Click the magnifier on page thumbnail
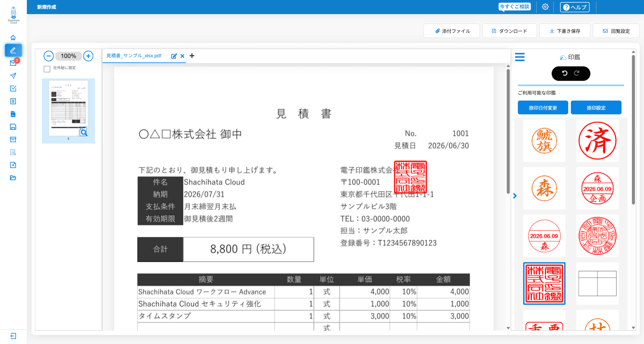 (x=83, y=132)
